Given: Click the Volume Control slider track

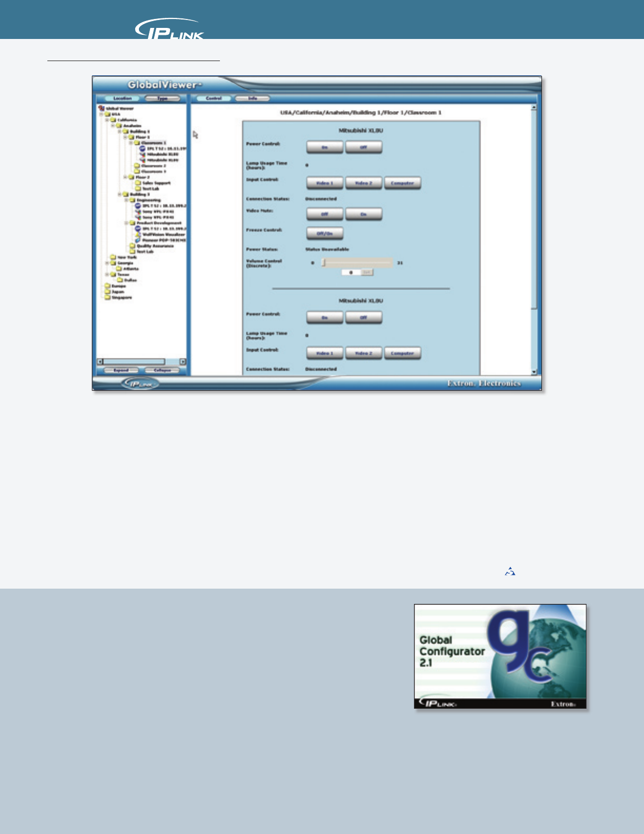Looking at the screenshot, I should coord(357,262).
